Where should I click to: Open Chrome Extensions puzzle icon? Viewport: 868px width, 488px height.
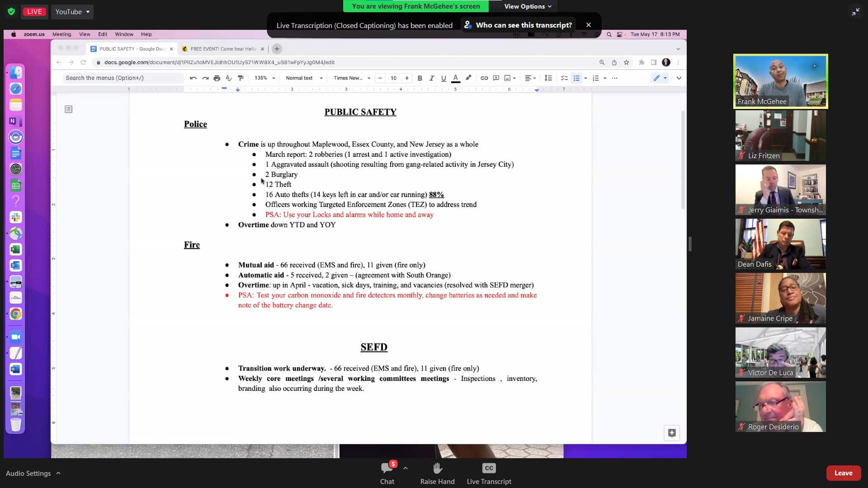642,62
